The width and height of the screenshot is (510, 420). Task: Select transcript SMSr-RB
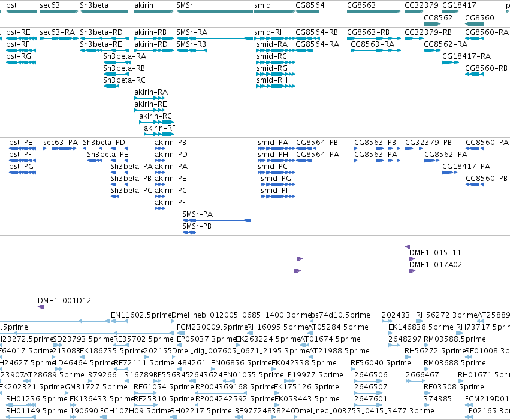tap(191, 44)
